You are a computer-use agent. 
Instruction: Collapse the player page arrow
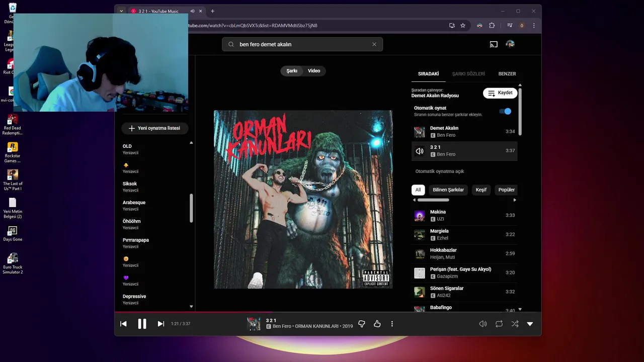[x=530, y=324]
